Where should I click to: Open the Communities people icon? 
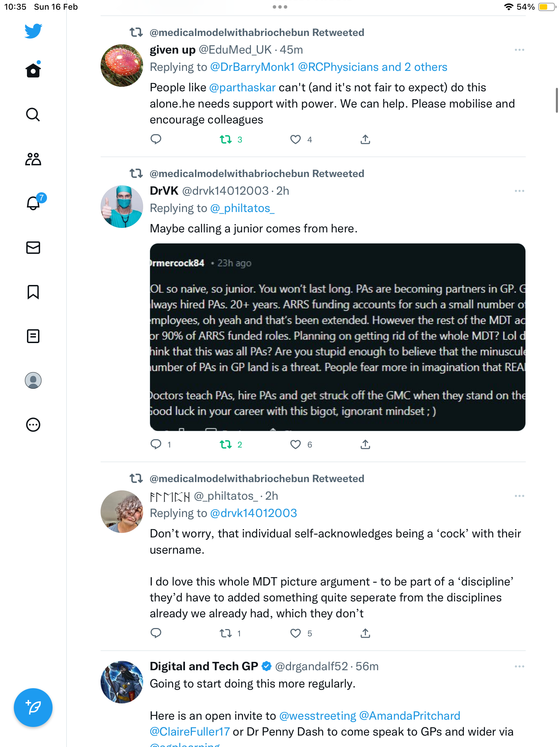[x=33, y=159]
